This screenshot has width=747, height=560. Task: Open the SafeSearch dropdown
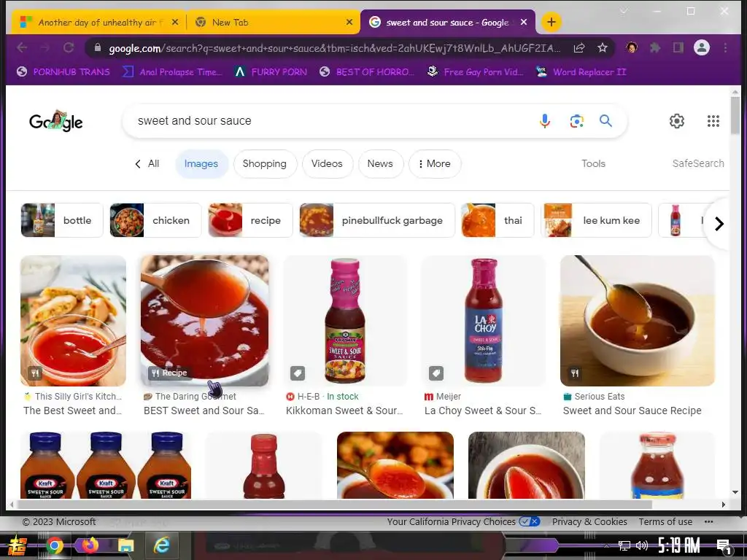point(698,163)
